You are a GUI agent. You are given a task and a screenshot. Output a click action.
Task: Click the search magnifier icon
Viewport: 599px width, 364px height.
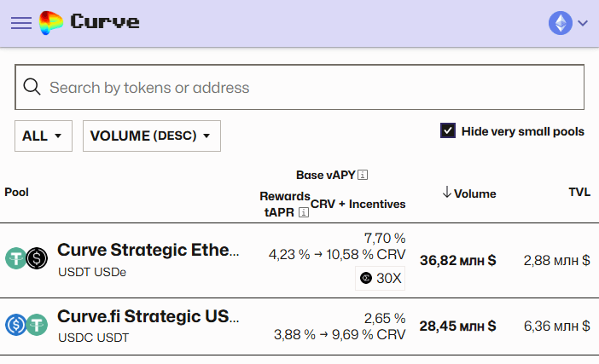pos(32,87)
